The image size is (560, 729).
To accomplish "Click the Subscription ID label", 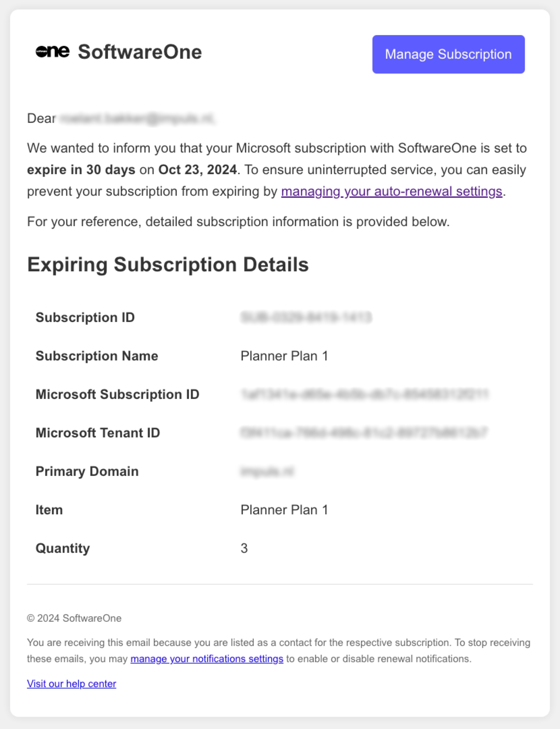I will (x=85, y=317).
